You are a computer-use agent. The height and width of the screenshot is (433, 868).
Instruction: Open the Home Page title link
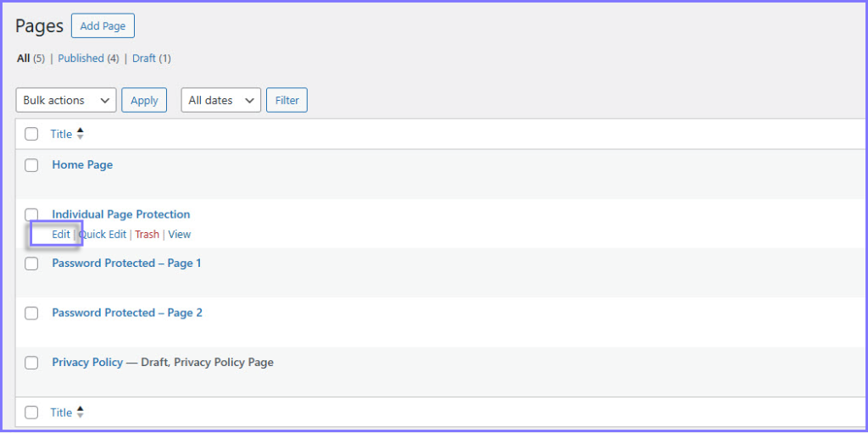tap(82, 165)
